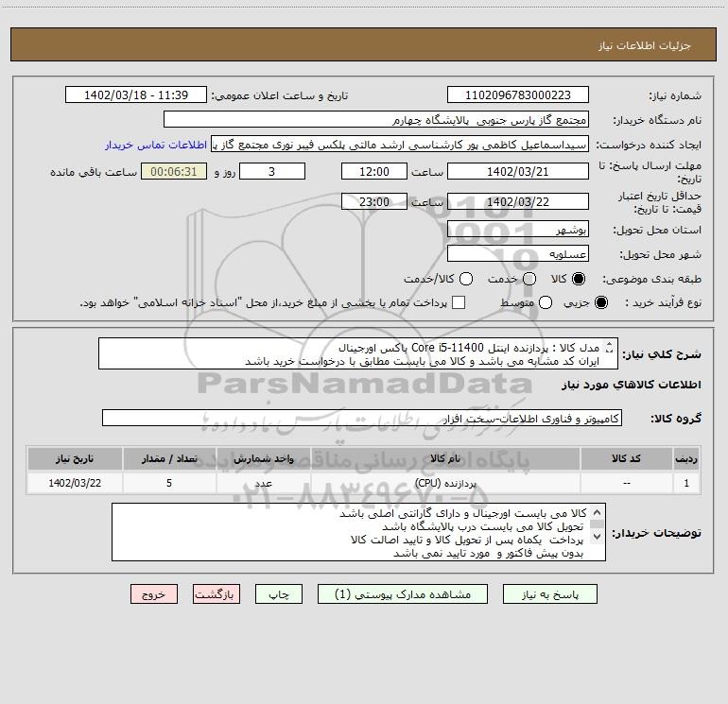The height and width of the screenshot is (704, 728).
Task: Click the گروه کالا field
Action: pos(362,418)
